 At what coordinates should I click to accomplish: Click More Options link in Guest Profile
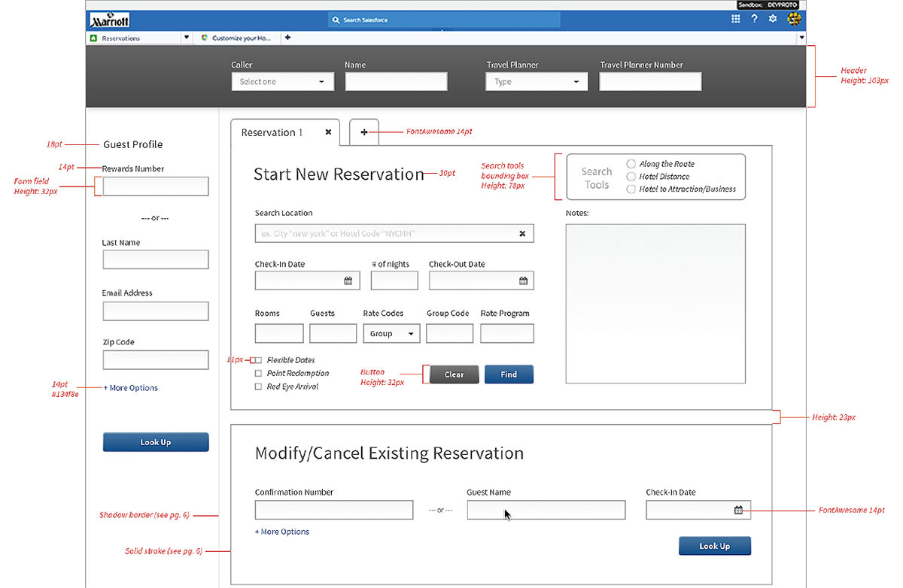(131, 388)
